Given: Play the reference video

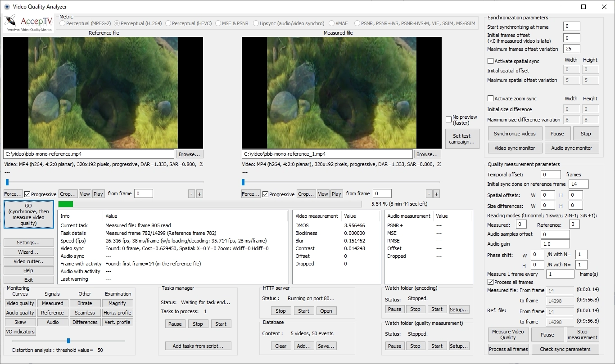Looking at the screenshot, I should click(x=98, y=194).
